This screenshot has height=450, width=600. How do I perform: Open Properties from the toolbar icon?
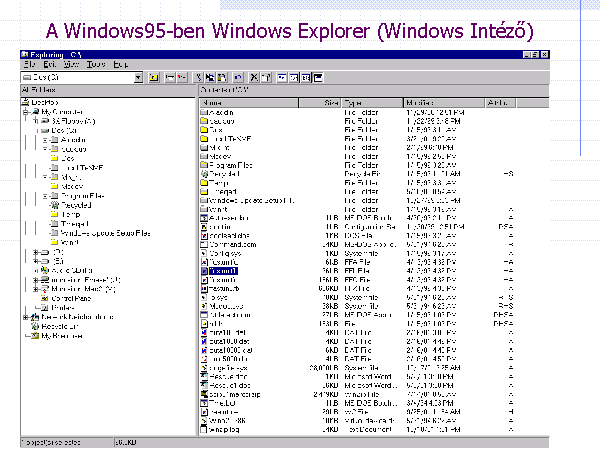click(266, 77)
